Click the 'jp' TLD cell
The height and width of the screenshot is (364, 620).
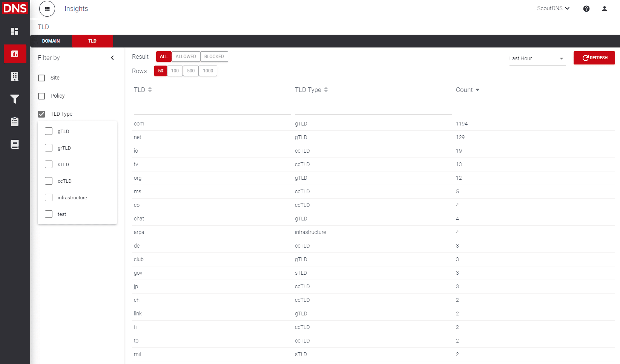[136, 287]
